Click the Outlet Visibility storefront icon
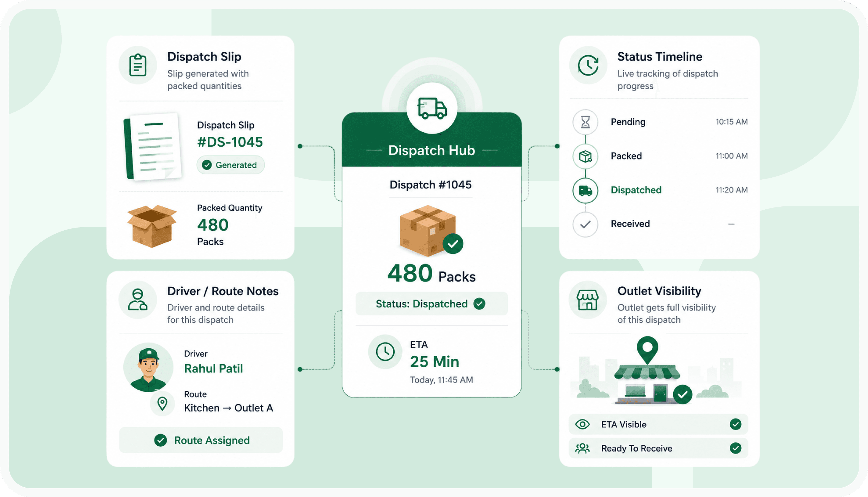 pos(587,300)
